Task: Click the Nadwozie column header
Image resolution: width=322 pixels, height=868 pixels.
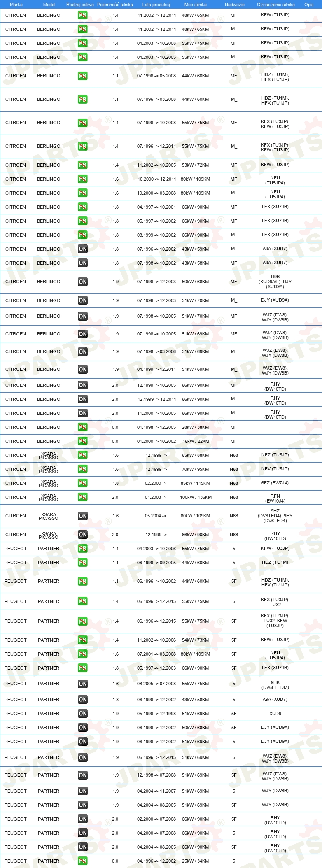Action: point(234,5)
